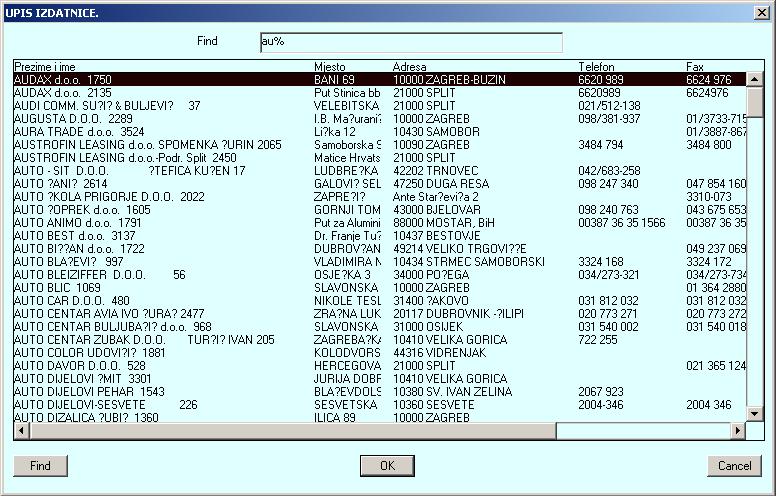Click the list's scroll down arrow
The height and width of the screenshot is (496, 776).
point(754,413)
